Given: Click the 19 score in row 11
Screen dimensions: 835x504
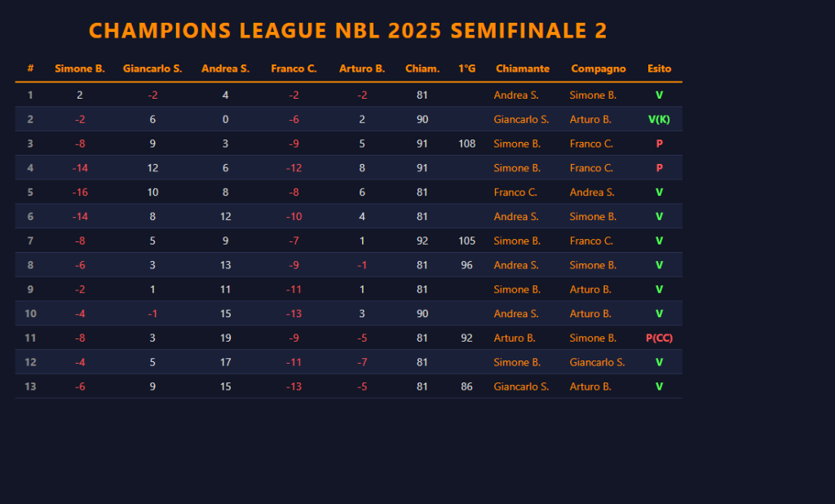Looking at the screenshot, I should point(225,338).
